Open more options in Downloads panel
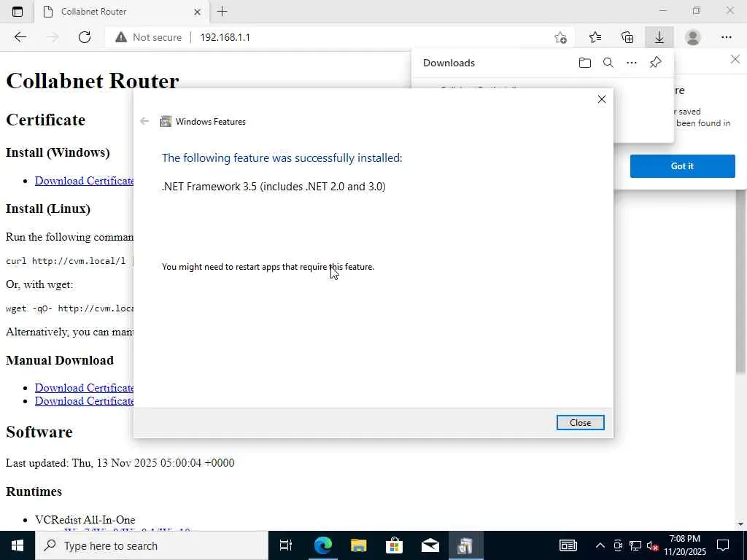 (x=632, y=63)
